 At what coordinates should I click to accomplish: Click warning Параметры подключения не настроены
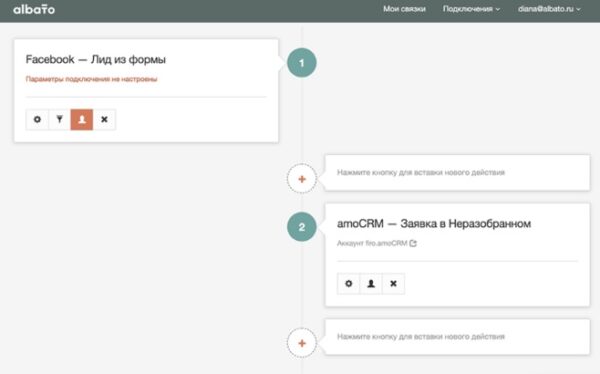(91, 79)
